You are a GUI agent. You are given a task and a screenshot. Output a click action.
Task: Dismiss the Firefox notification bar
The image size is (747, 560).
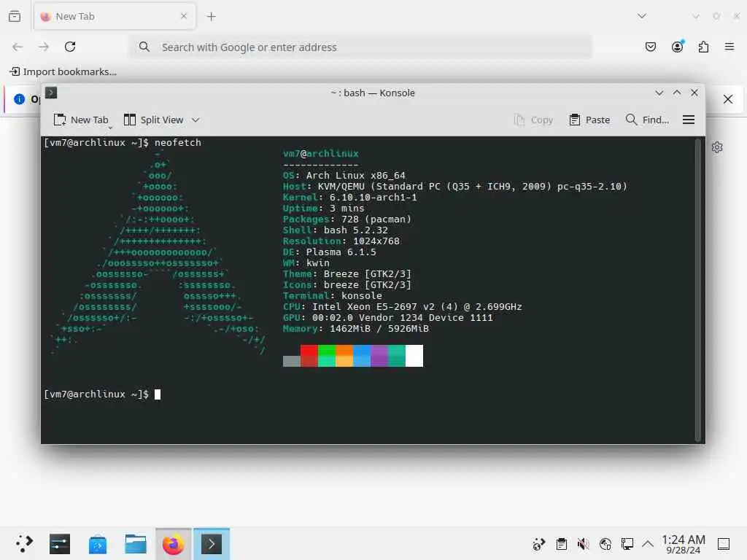click(728, 99)
